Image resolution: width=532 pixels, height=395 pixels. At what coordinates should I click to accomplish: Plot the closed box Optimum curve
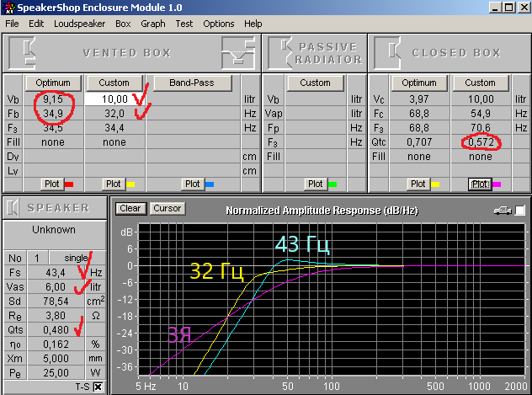(x=418, y=184)
